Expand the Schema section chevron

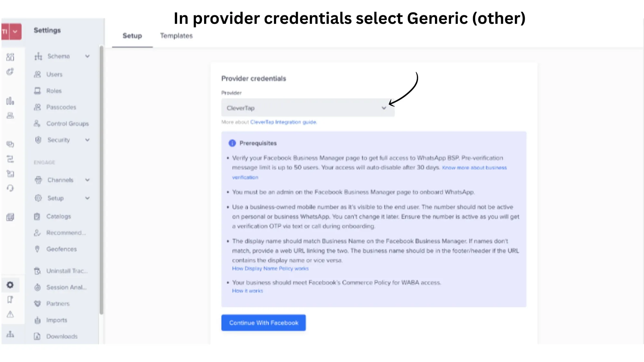(87, 56)
